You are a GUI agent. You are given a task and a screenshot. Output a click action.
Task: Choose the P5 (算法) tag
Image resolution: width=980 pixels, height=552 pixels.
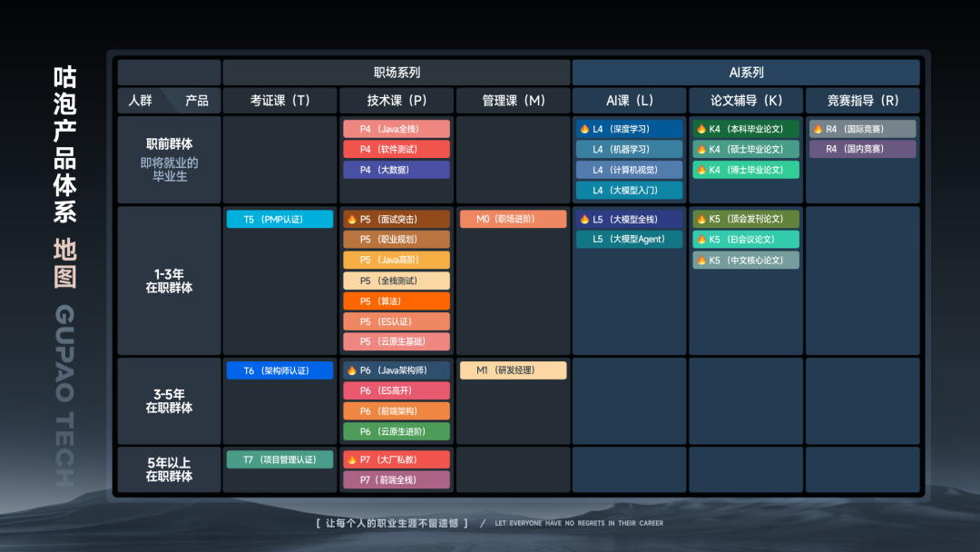(397, 301)
